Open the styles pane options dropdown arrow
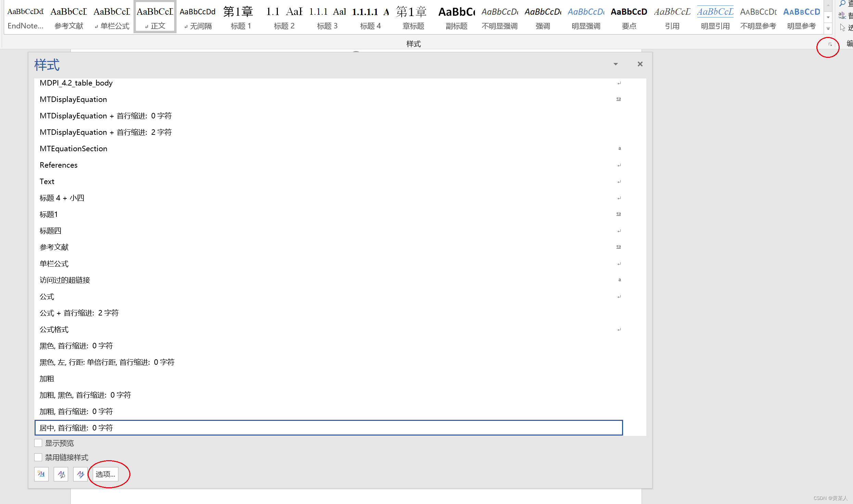 (x=616, y=64)
